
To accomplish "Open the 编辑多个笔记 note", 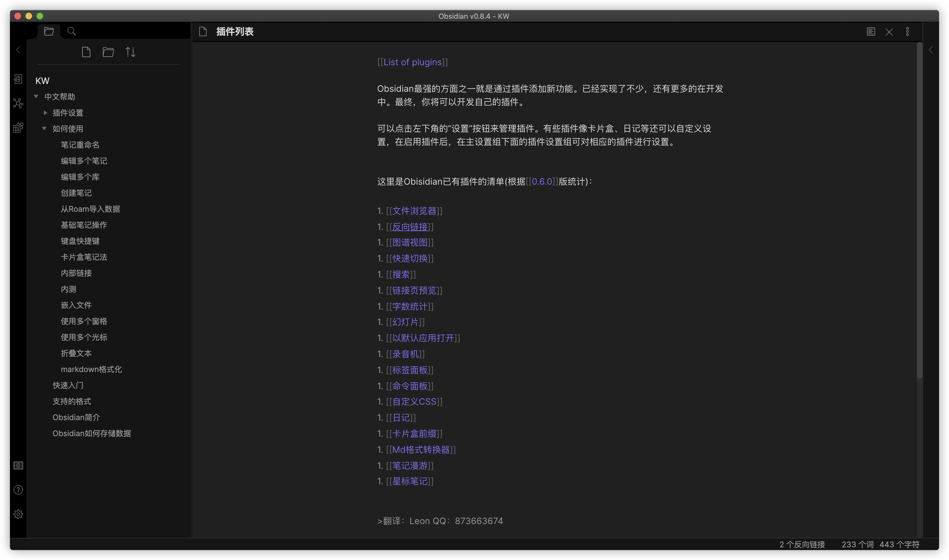I will 84,161.
